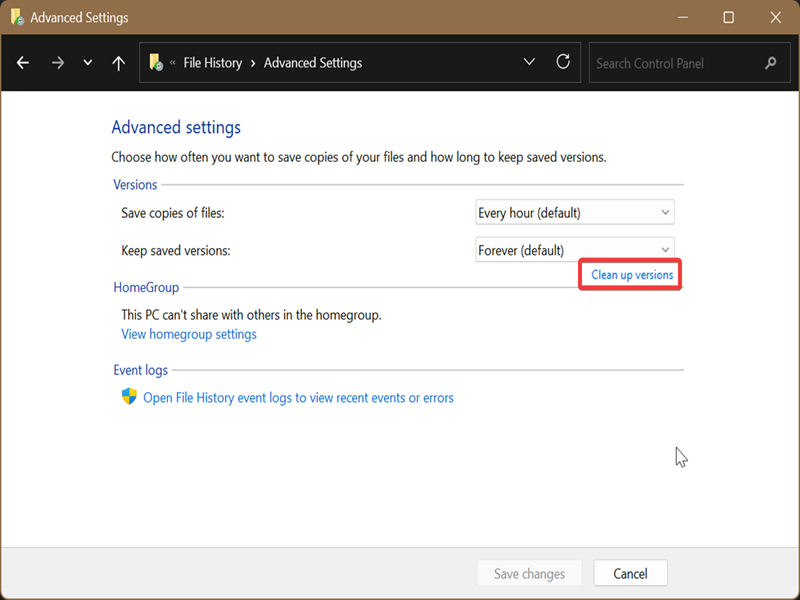Image resolution: width=800 pixels, height=600 pixels.
Task: Open View homegroup settings link
Action: [x=189, y=334]
